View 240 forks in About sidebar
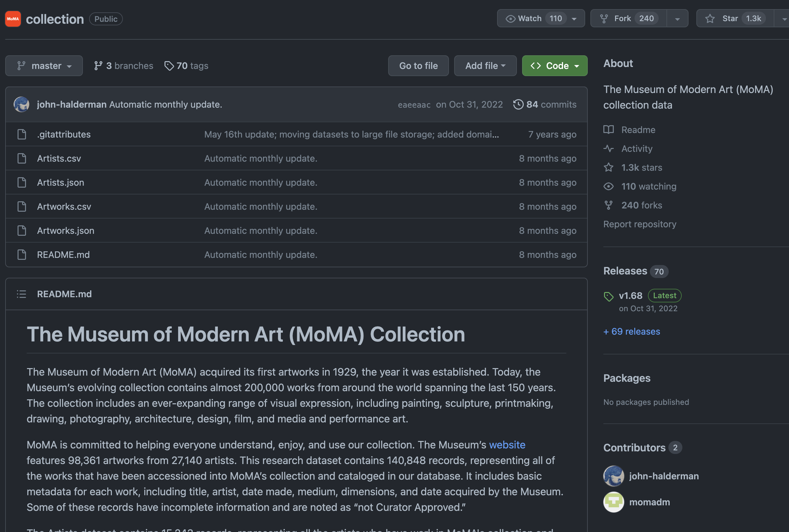Screen dimensions: 789x532 click(633, 205)
